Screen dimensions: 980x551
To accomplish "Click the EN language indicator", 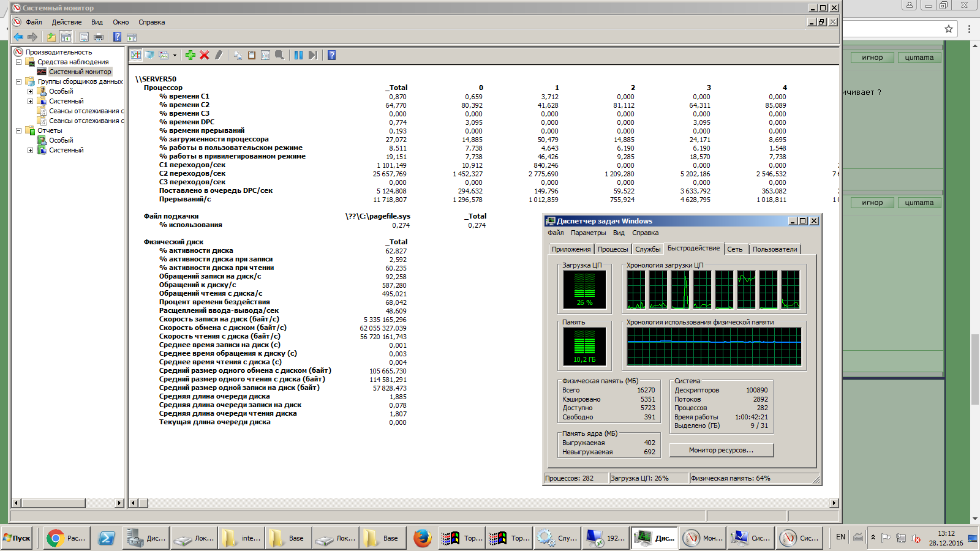I will [x=840, y=537].
